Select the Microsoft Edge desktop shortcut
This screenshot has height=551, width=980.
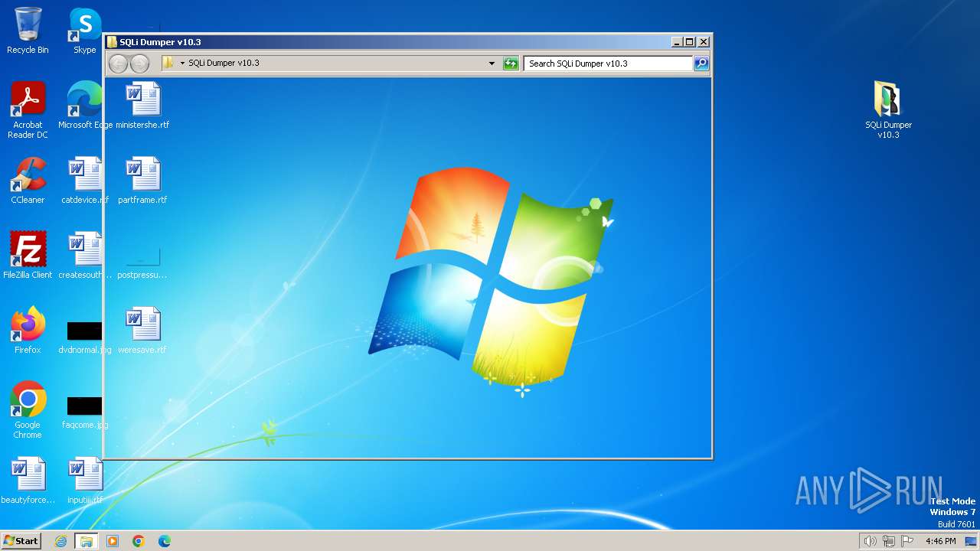(x=85, y=106)
